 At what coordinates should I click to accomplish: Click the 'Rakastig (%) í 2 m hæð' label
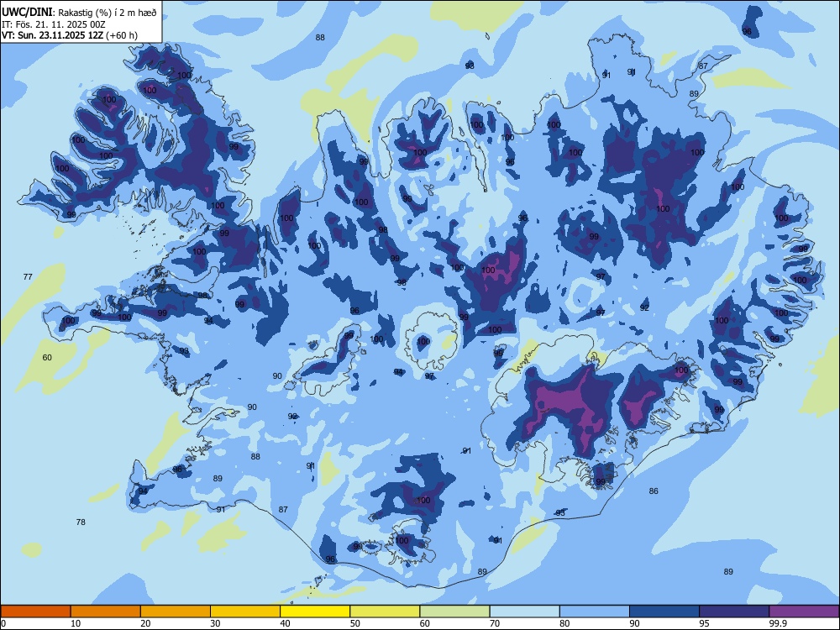point(108,13)
